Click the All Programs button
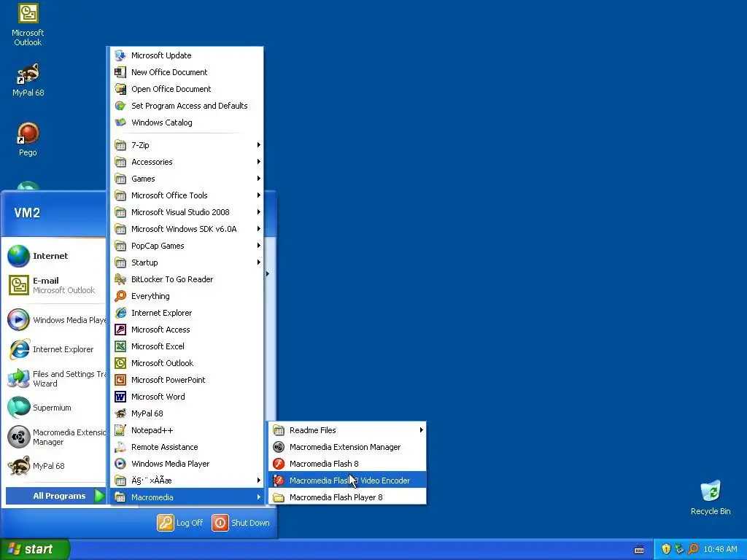747x560 pixels. pyautogui.click(x=56, y=496)
